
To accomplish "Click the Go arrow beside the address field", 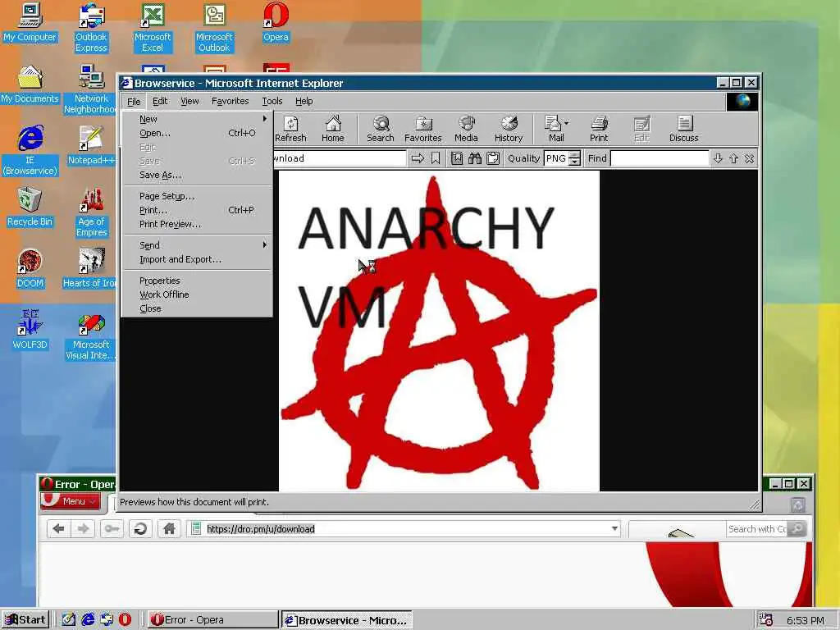I will [418, 158].
